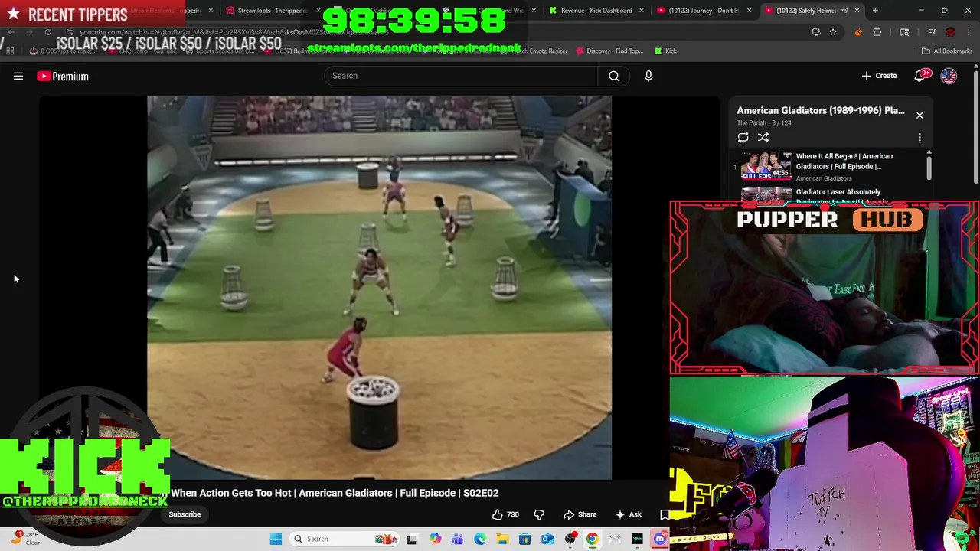Open Chrome extensions puzzle icon

[877, 32]
